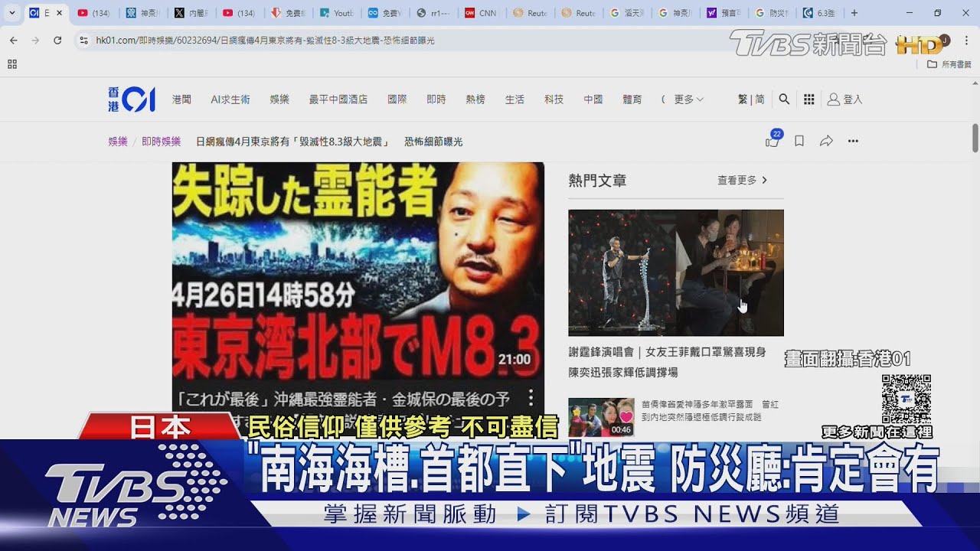The width and height of the screenshot is (980, 551).
Task: Save article with the bookmark icon
Action: 799,141
